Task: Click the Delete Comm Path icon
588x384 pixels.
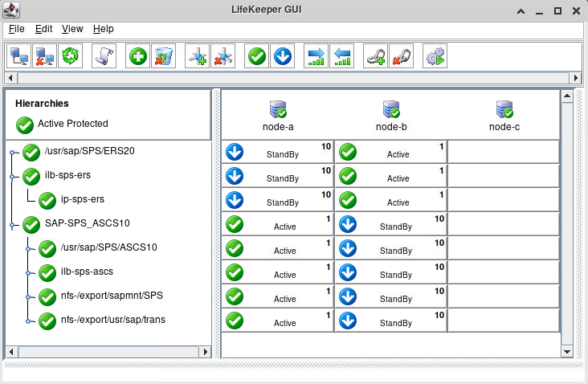Action: 223,56
